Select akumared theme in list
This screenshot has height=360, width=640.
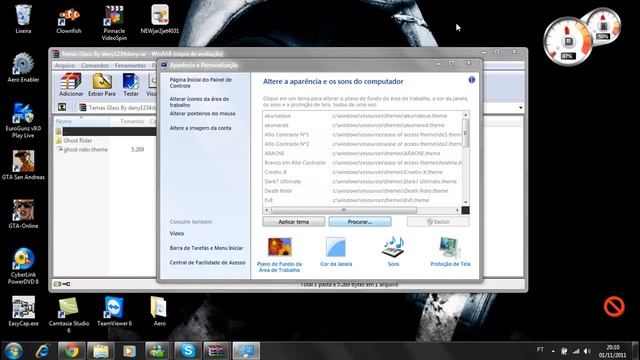tap(362, 125)
